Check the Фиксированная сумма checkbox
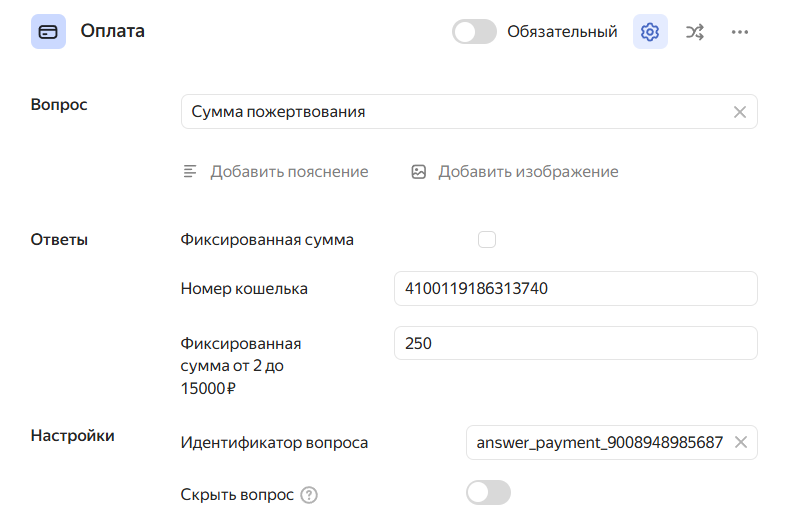This screenshot has width=789, height=523. tap(487, 239)
